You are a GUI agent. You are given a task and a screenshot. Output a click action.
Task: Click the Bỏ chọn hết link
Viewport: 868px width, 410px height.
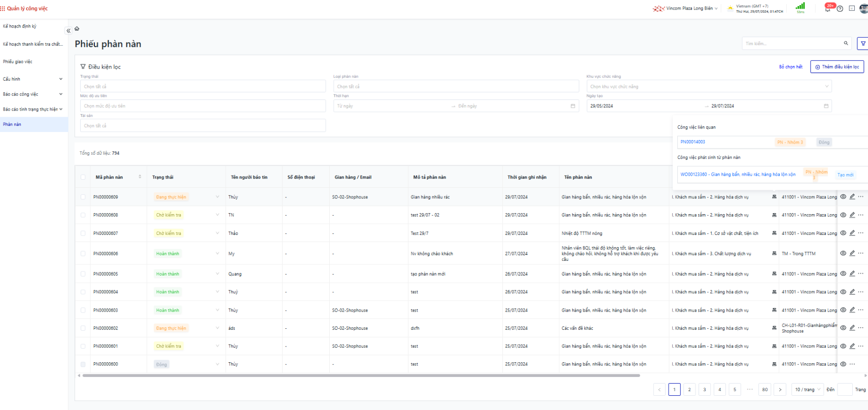[790, 67]
